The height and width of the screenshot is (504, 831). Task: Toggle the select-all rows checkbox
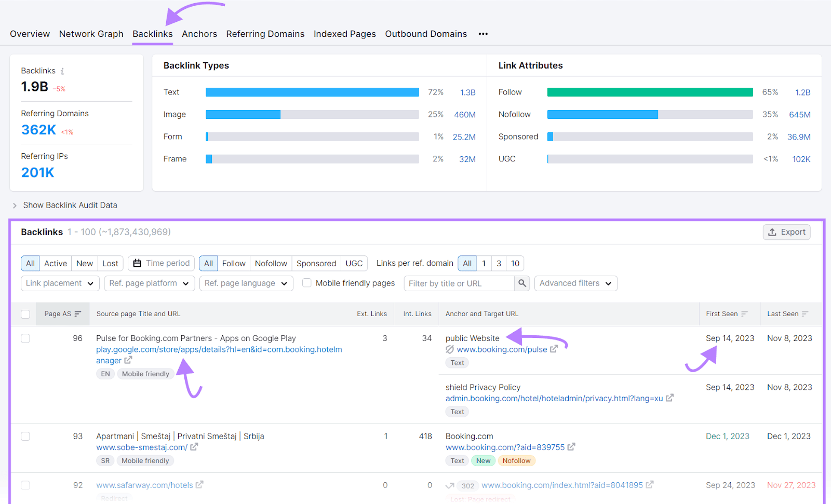[25, 314]
